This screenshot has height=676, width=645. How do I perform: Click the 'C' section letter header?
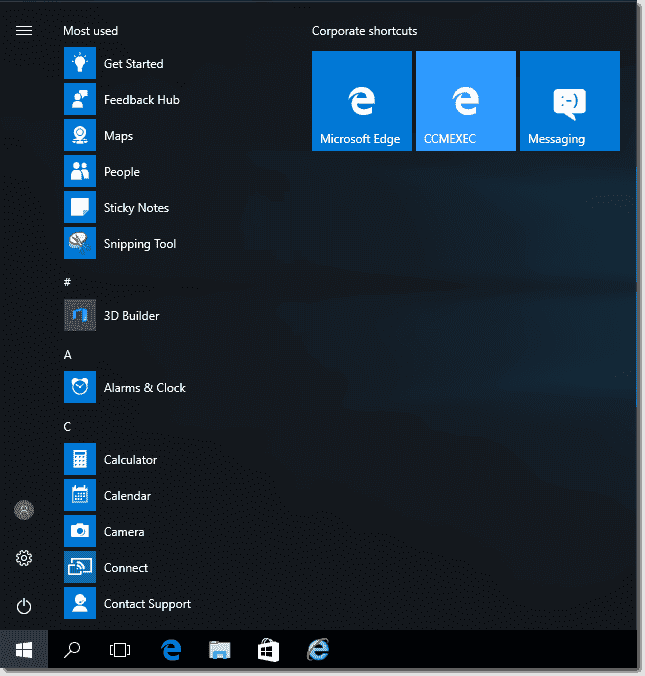(x=67, y=426)
